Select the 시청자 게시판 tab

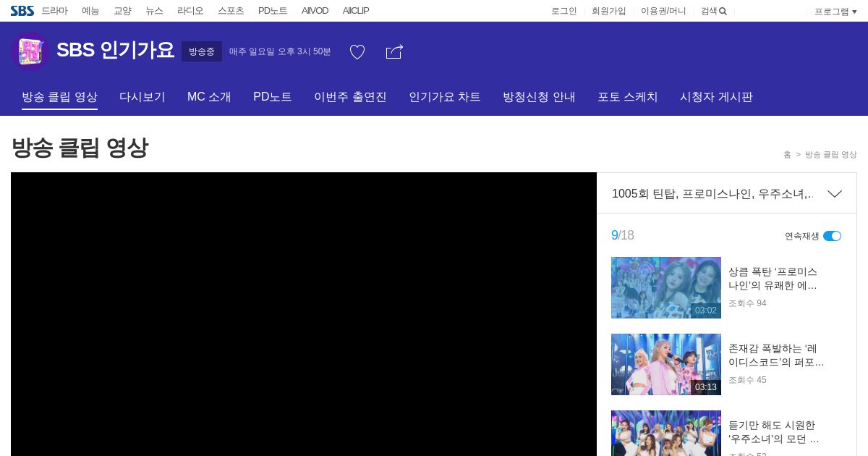pyautogui.click(x=716, y=97)
